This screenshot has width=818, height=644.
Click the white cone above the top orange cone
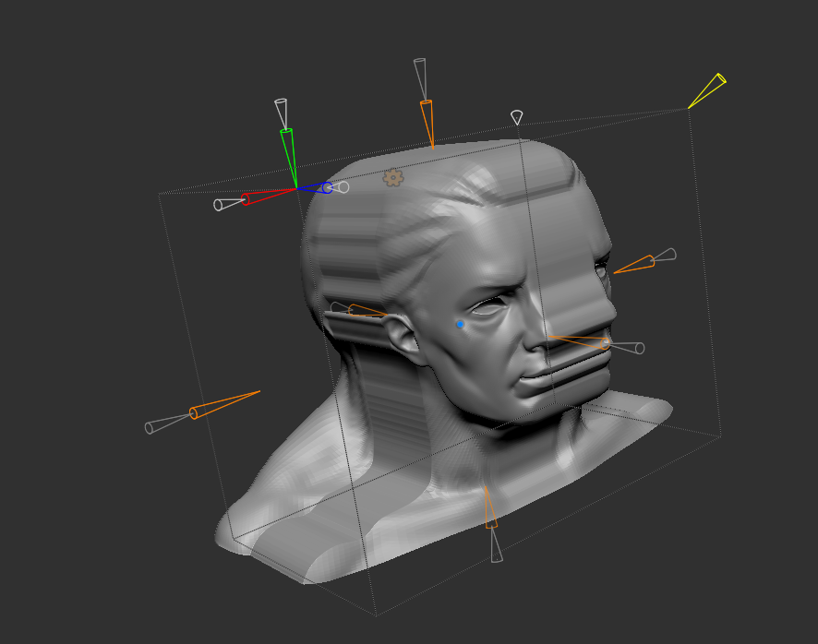tap(420, 79)
